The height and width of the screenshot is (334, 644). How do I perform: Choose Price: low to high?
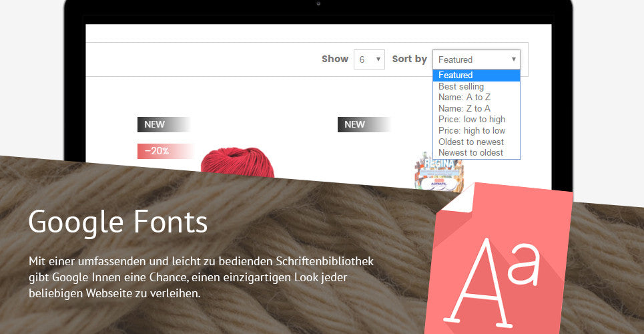pos(476,120)
